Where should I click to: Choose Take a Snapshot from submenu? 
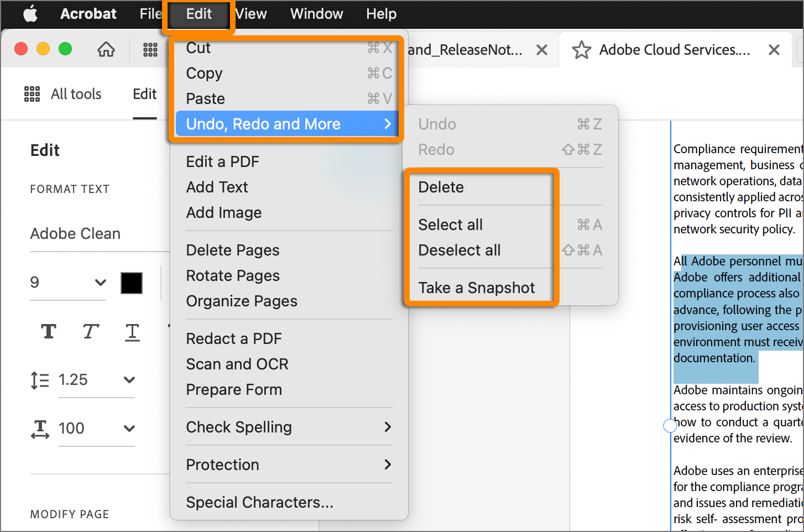point(477,288)
